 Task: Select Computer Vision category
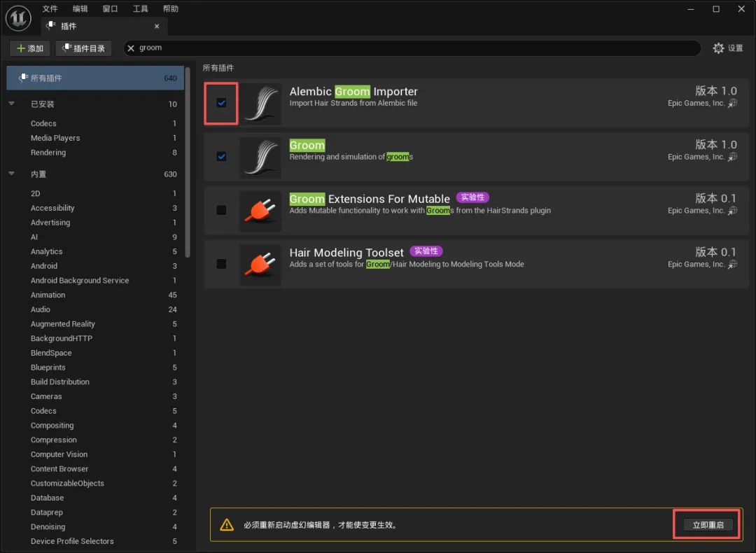pyautogui.click(x=95, y=454)
